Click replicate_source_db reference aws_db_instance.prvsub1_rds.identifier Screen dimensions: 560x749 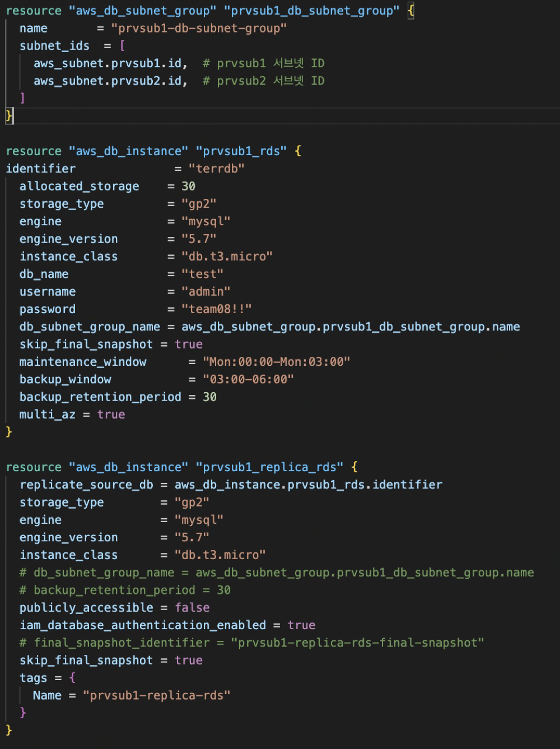tap(308, 485)
